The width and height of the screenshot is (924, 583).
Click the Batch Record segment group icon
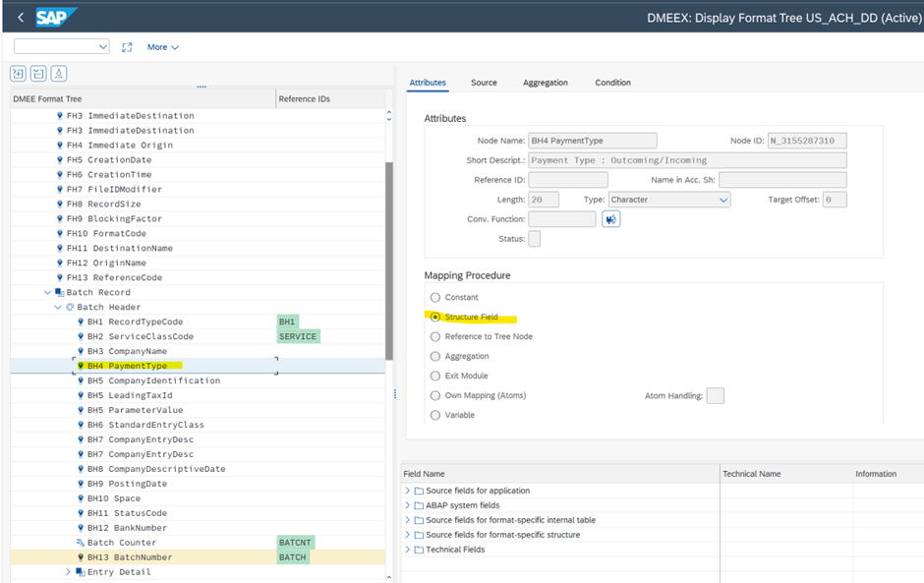60,292
